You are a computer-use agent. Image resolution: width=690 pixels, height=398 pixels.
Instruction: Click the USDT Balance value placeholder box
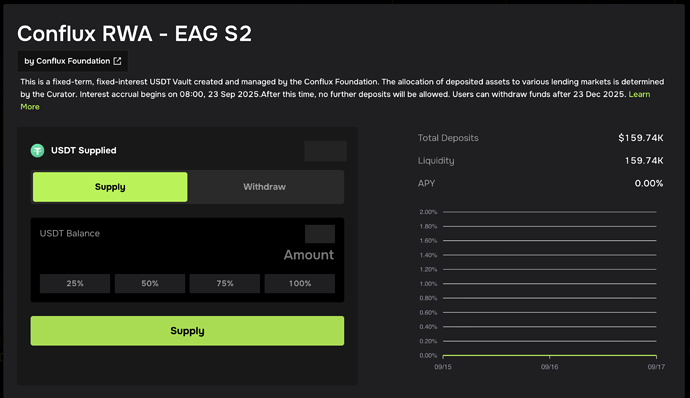(320, 234)
